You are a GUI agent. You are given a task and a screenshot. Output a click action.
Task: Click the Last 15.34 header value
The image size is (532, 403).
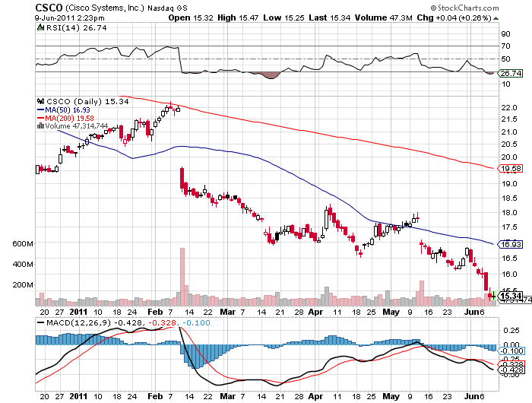pyautogui.click(x=329, y=18)
